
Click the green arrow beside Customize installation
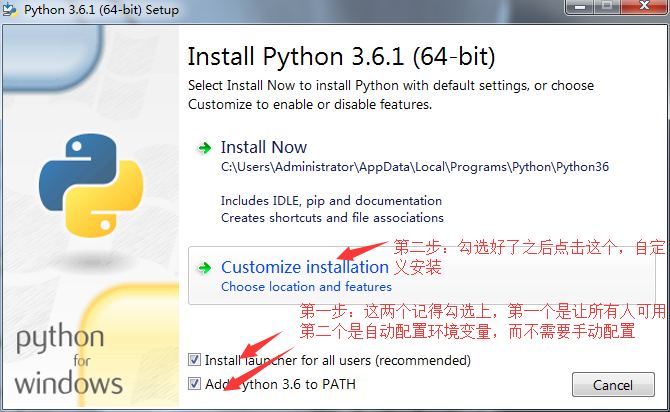point(205,268)
